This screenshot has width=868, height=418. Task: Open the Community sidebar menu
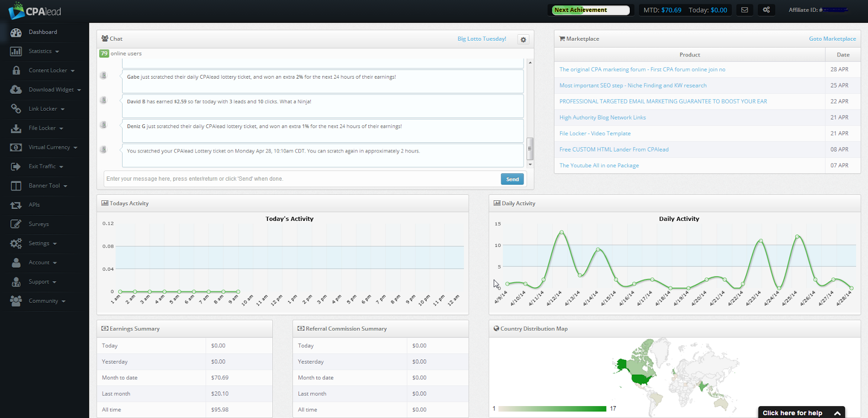click(x=44, y=301)
